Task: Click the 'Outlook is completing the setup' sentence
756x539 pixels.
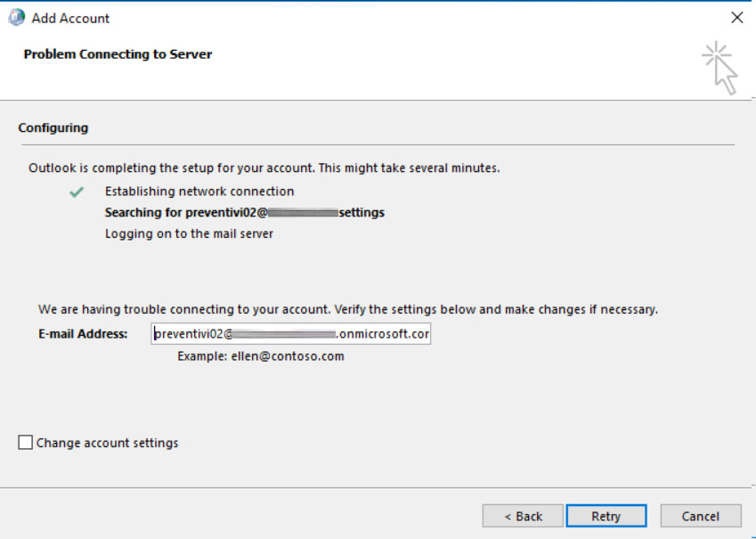Action: (x=264, y=167)
